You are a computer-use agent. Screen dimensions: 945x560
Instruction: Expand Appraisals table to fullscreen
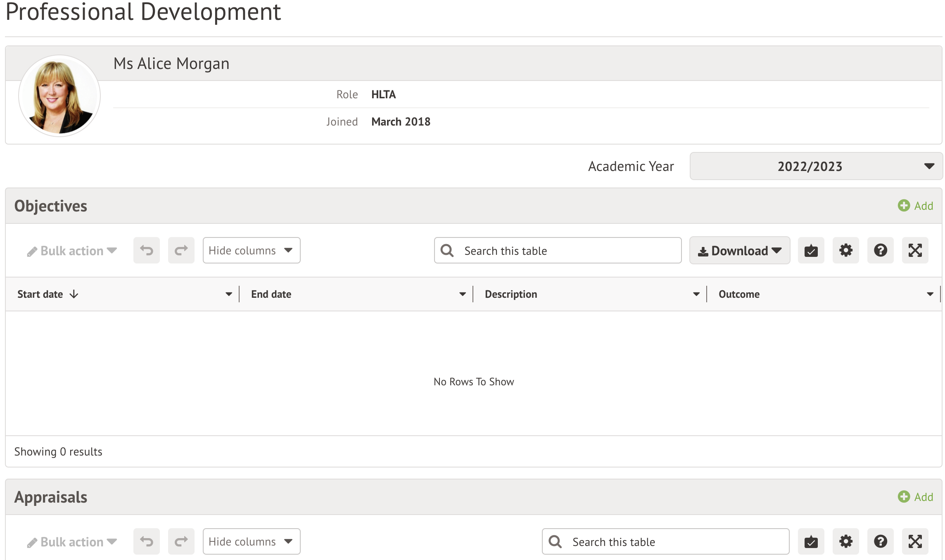(x=915, y=541)
